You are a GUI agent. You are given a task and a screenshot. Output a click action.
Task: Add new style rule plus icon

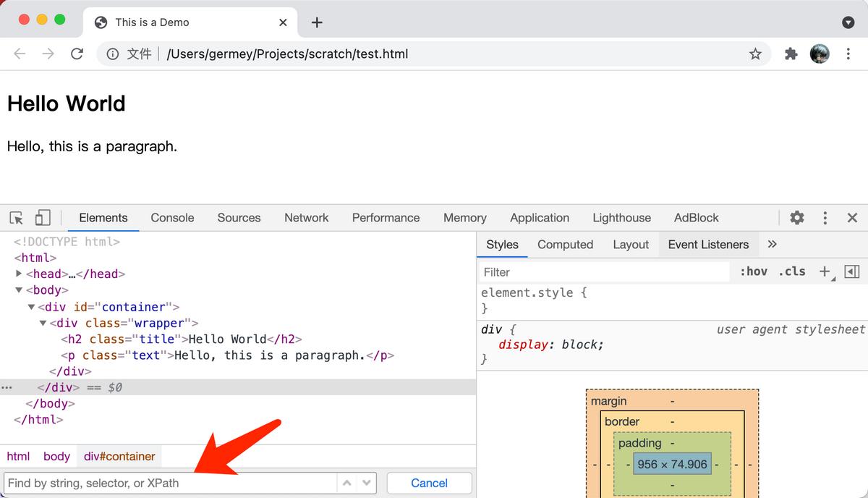(825, 271)
